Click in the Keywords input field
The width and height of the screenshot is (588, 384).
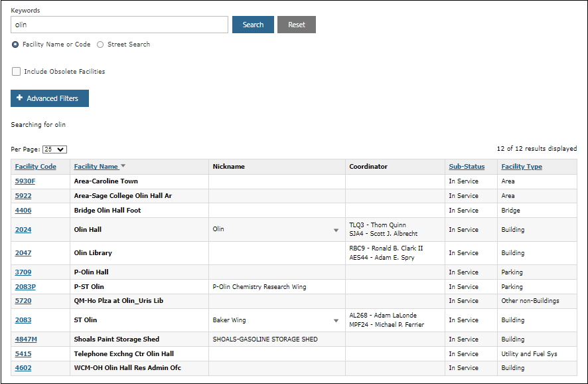(119, 25)
